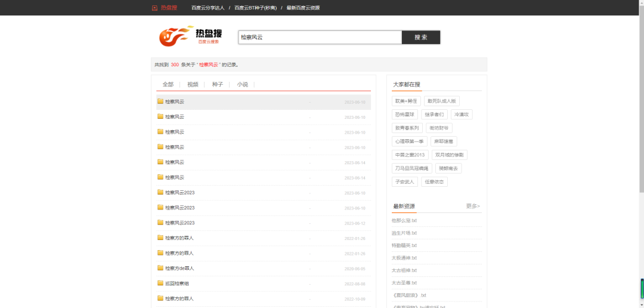Click folder icon of 巡回检察组 row
This screenshot has height=308, width=644.
click(160, 283)
